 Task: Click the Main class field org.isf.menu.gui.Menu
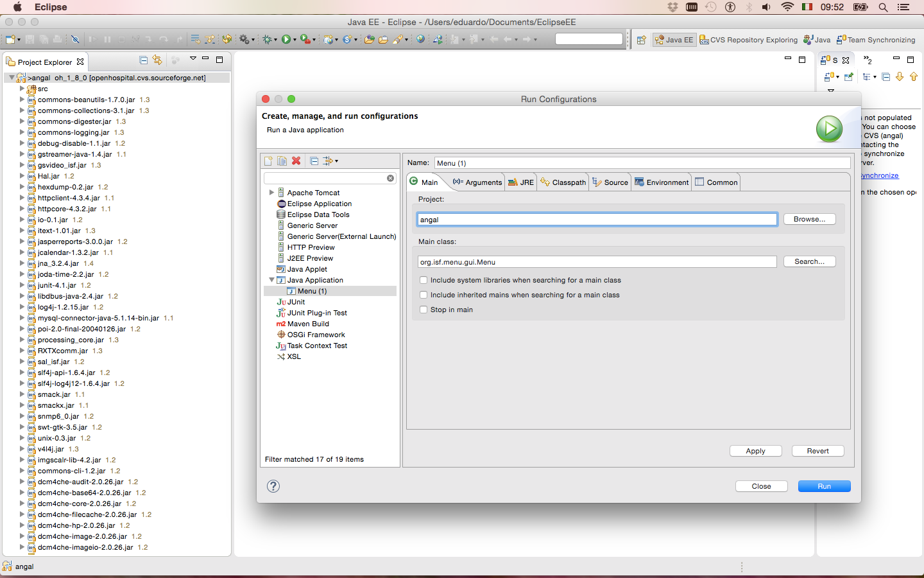(597, 262)
